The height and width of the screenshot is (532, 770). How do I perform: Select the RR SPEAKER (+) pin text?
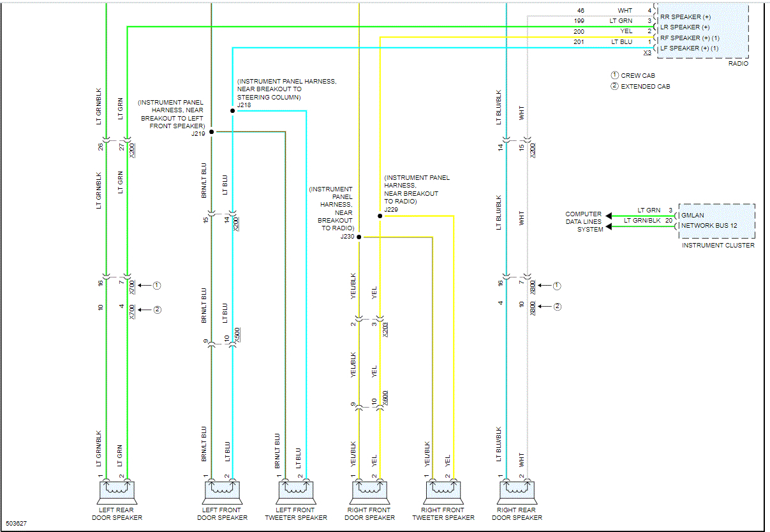tap(686, 17)
